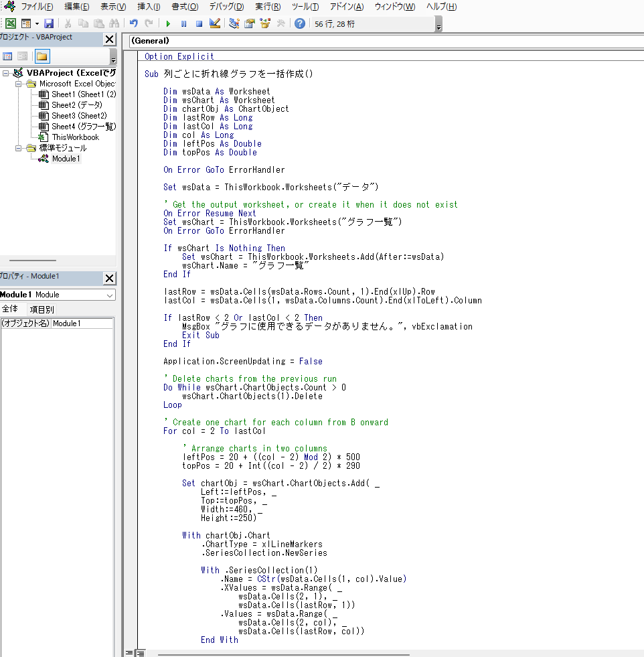This screenshot has height=657, width=644.
Task: Click the code window horizontal scrollbar
Action: (x=283, y=654)
